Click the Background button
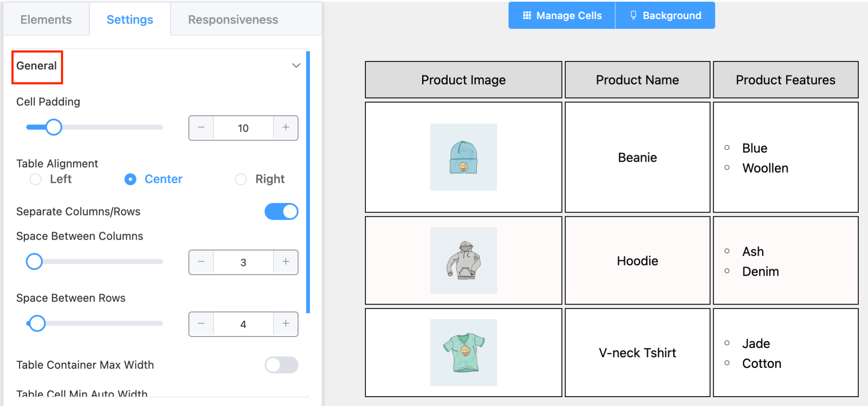Image resolution: width=868 pixels, height=406 pixels. click(x=665, y=15)
